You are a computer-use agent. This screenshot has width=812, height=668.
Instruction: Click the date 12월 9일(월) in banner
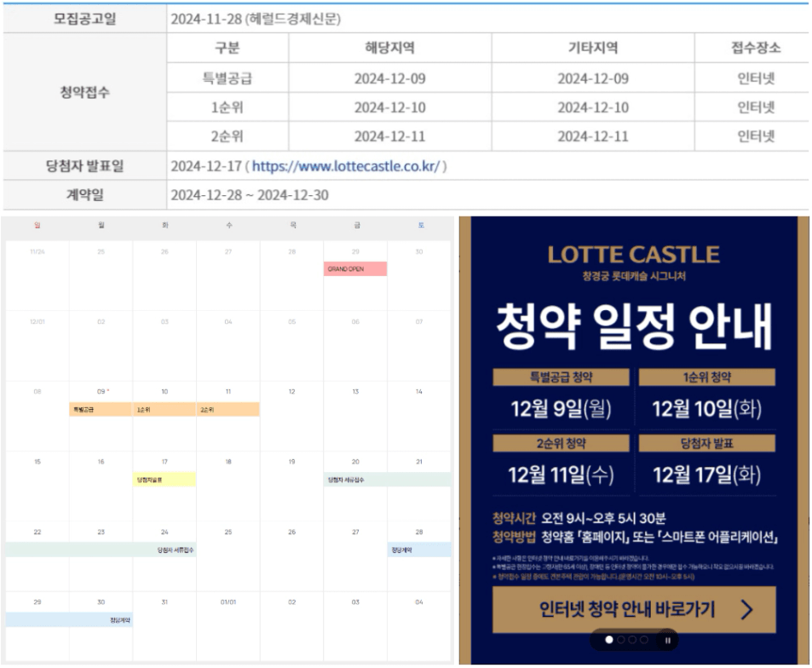561,409
